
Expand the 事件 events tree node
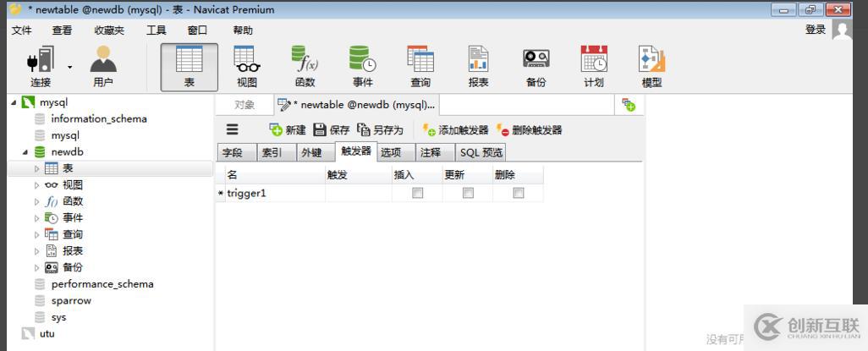pos(37,218)
